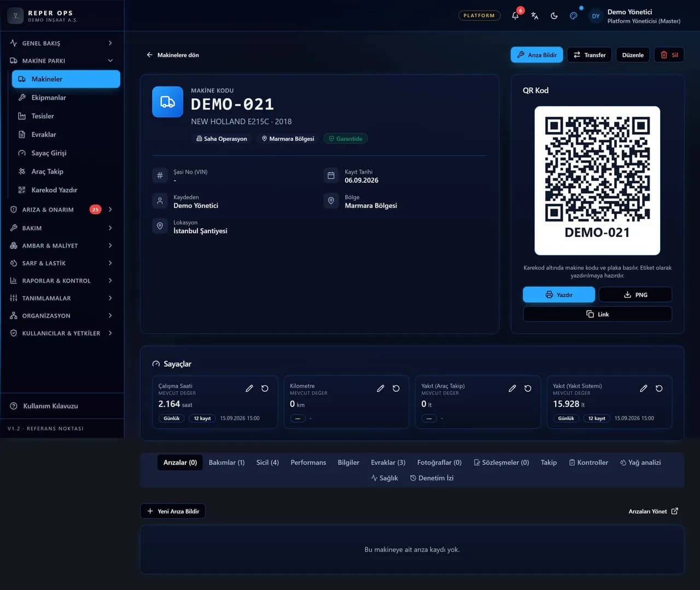Open the Performans tab

coord(308,462)
